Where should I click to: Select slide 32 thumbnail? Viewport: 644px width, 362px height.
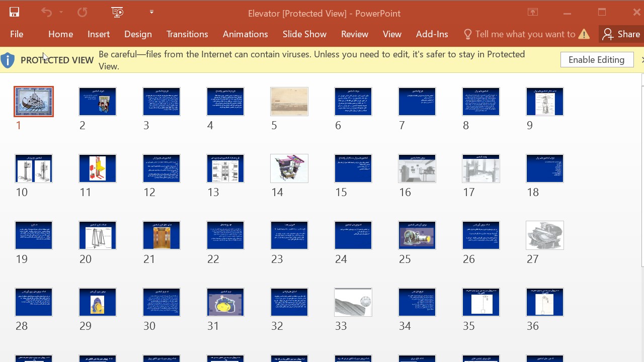(x=289, y=302)
